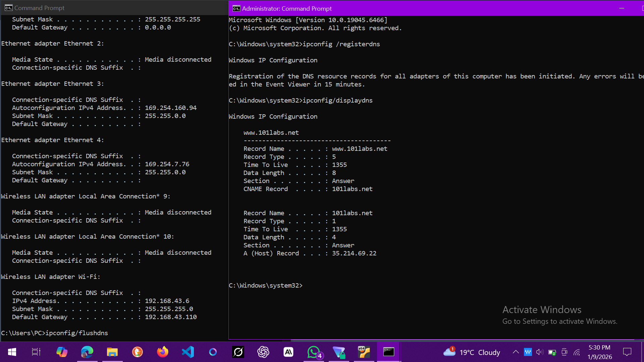The width and height of the screenshot is (644, 362).
Task: Open the Action Center notifications
Action: [627, 352]
